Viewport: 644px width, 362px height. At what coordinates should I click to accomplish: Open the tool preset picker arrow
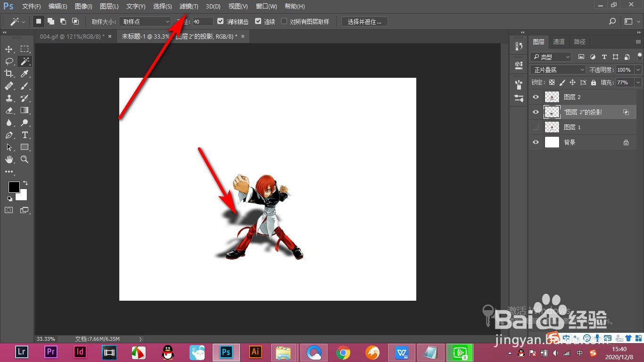click(24, 22)
